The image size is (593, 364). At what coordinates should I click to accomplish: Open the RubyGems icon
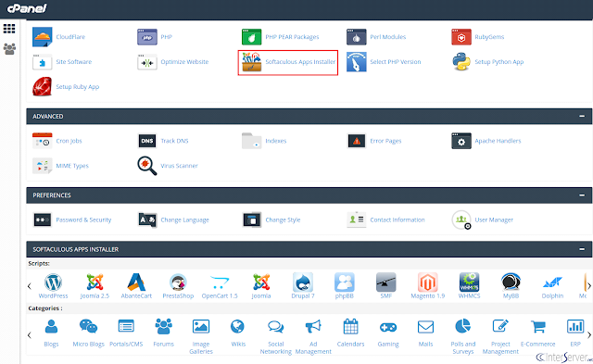pos(461,37)
